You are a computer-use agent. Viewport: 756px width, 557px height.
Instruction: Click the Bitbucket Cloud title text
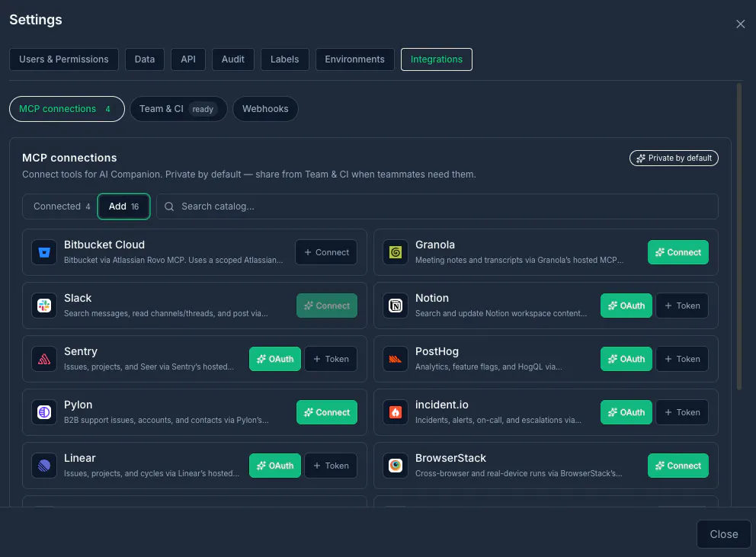click(104, 245)
